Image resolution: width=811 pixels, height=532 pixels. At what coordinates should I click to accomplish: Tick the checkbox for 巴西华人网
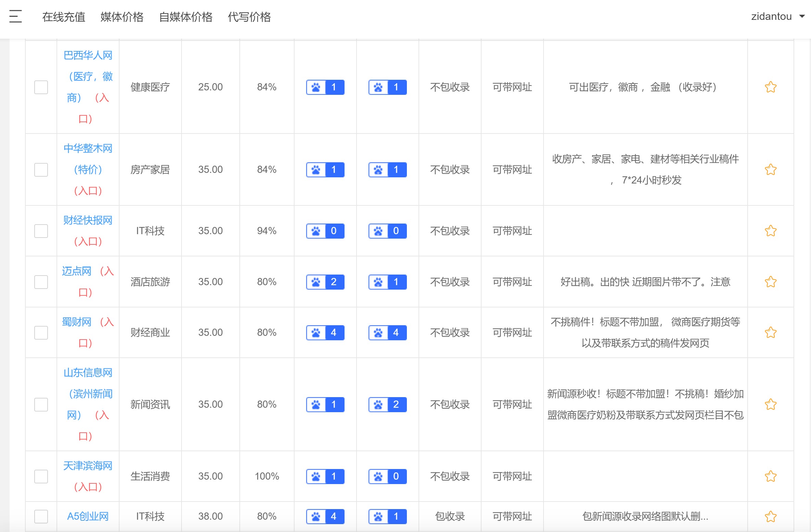[41, 87]
